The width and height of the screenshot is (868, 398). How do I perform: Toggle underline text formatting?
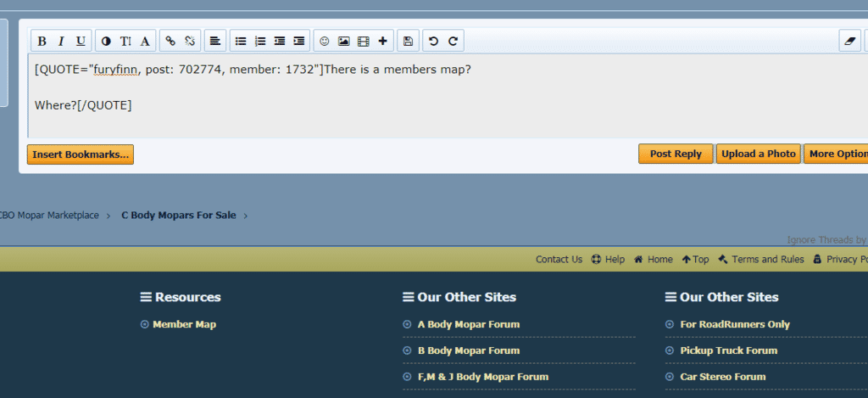[x=81, y=41]
